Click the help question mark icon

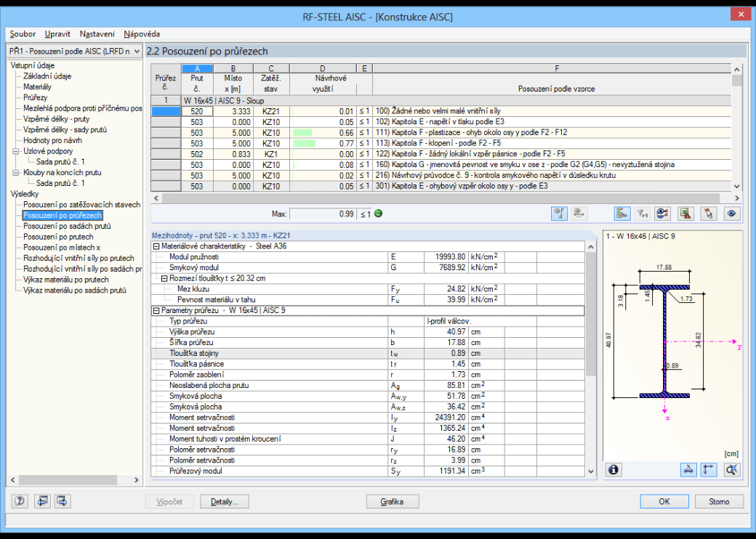(20, 501)
